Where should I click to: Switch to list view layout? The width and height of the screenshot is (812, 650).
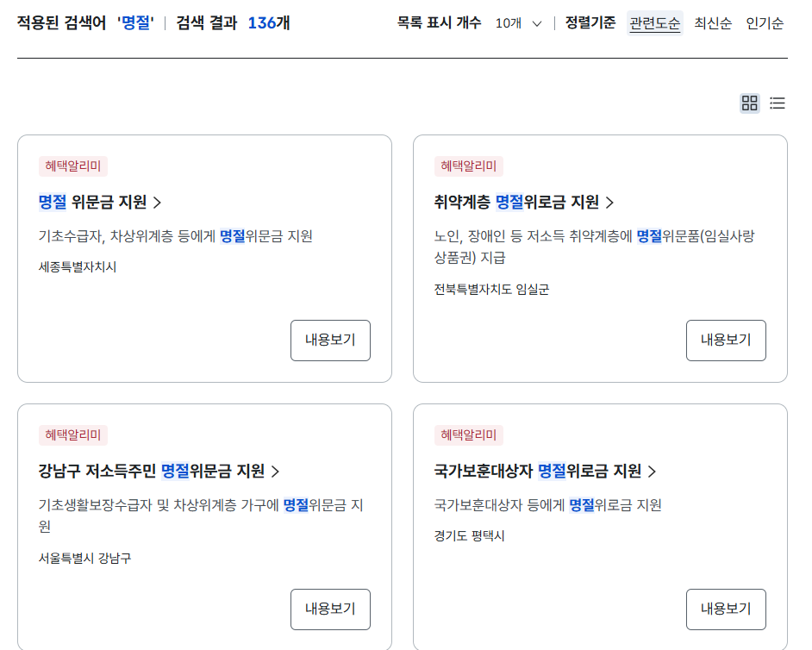coord(778,103)
